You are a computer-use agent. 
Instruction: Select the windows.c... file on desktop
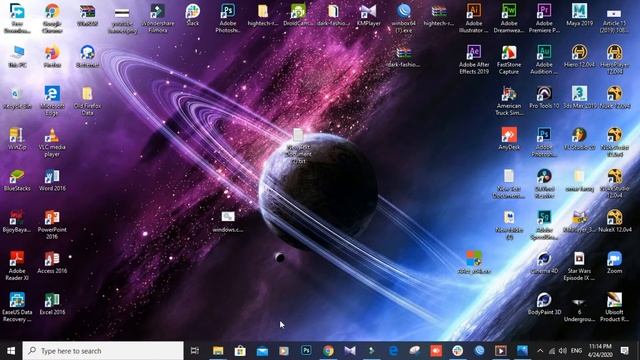(228, 221)
